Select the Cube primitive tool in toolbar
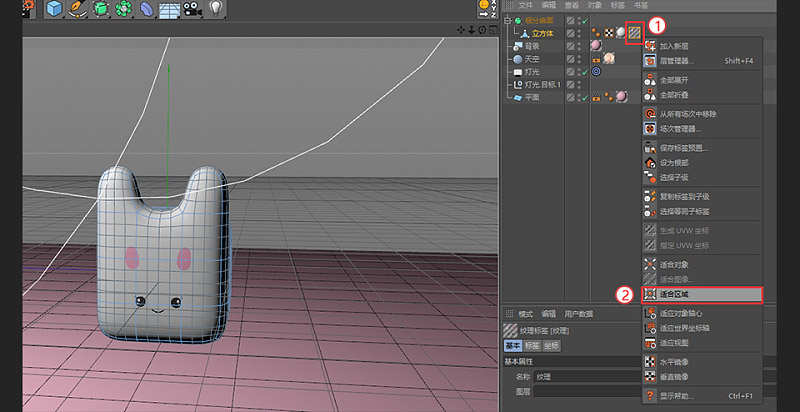The image size is (800, 412). pyautogui.click(x=55, y=8)
